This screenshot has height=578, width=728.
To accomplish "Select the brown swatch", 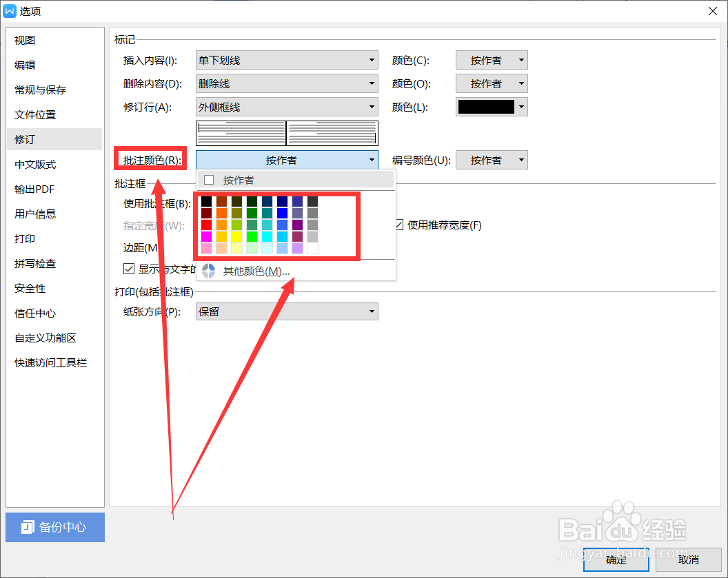I will coord(221,201).
